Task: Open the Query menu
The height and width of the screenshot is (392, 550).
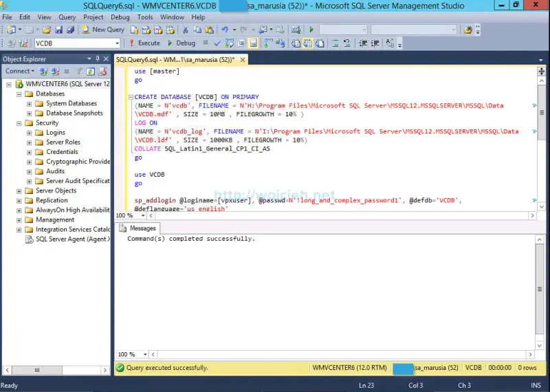Action: click(x=67, y=17)
